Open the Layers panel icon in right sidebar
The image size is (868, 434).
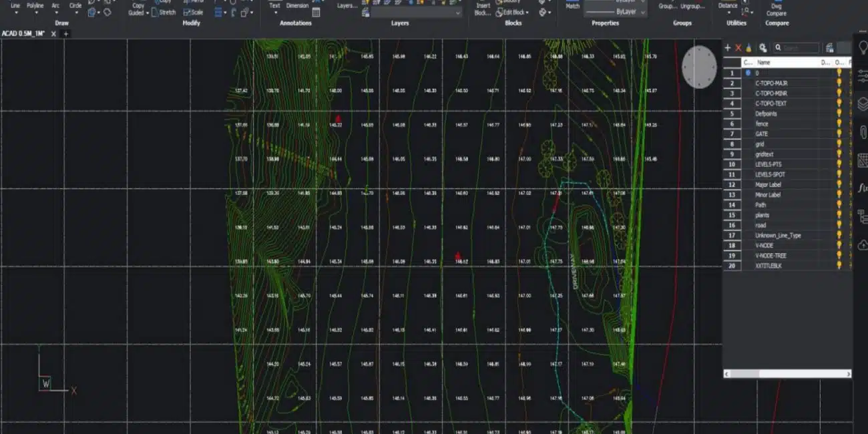862,103
